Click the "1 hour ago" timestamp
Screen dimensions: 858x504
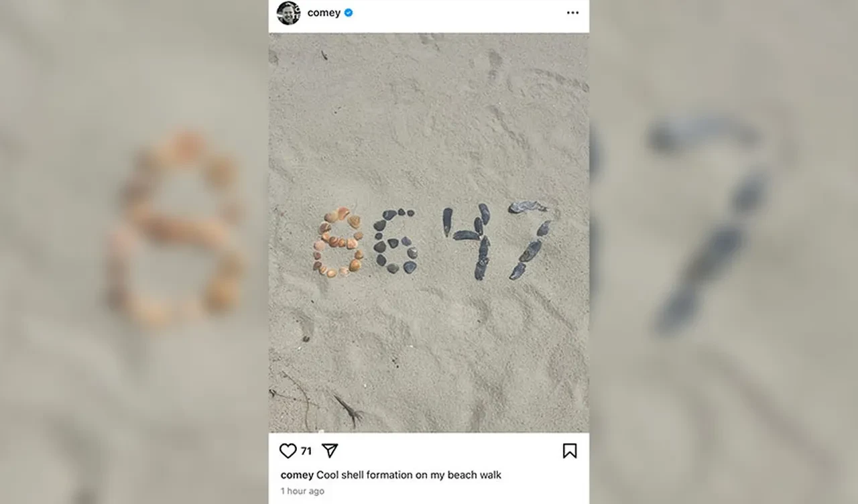click(302, 491)
